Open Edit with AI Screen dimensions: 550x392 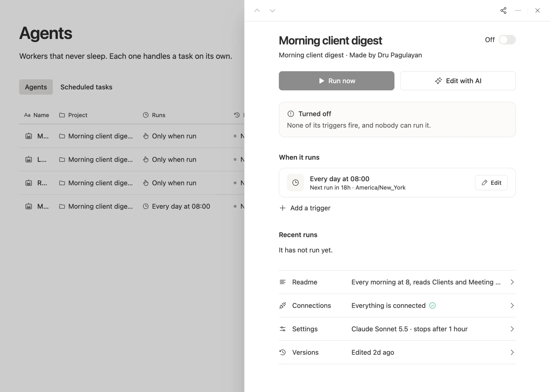[458, 81]
